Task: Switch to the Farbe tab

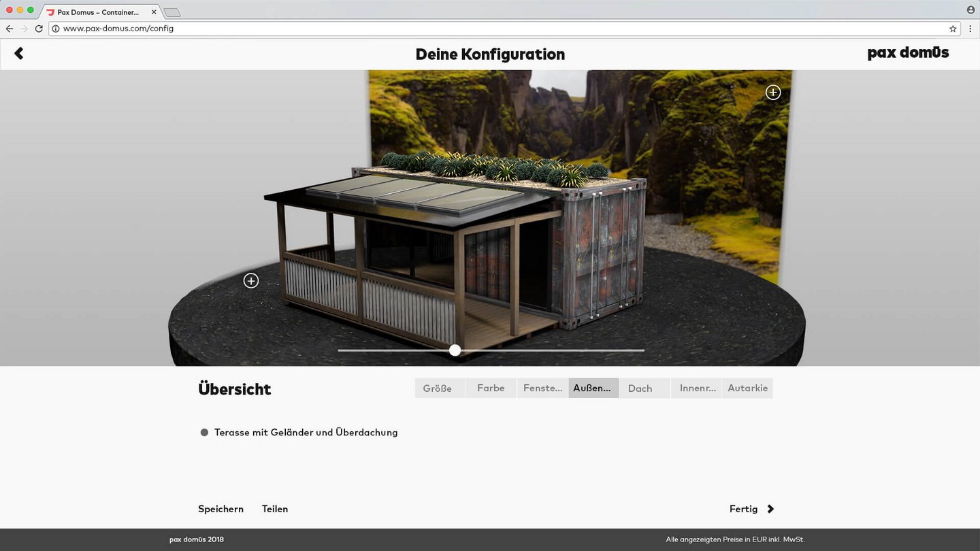Action: coord(491,388)
